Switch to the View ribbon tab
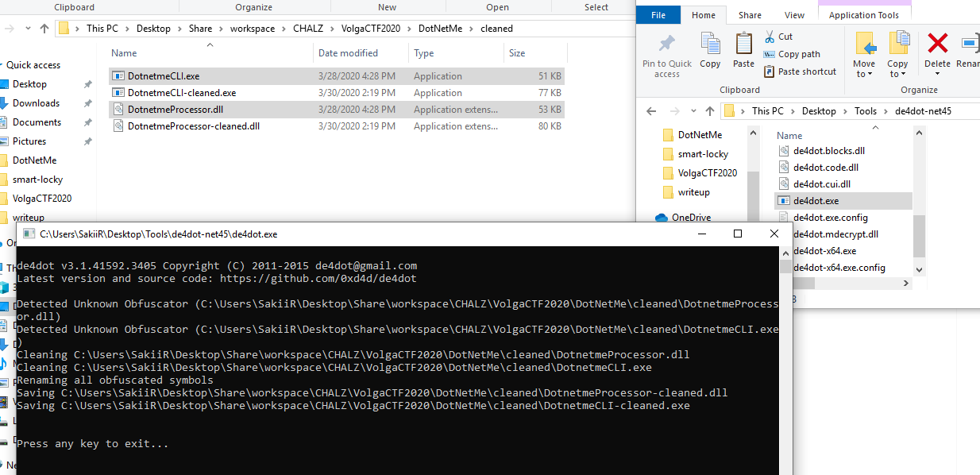The height and width of the screenshot is (475, 980). (x=794, y=15)
